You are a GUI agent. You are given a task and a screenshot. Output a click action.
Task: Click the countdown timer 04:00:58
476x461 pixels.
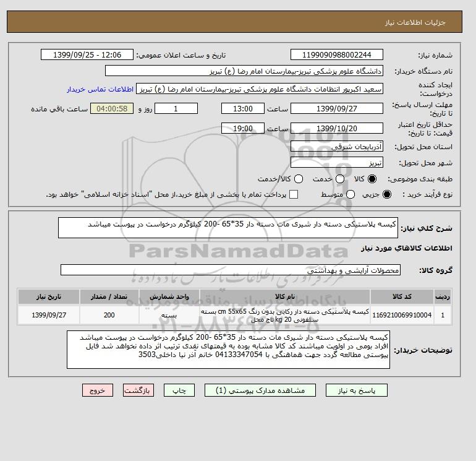click(x=112, y=108)
